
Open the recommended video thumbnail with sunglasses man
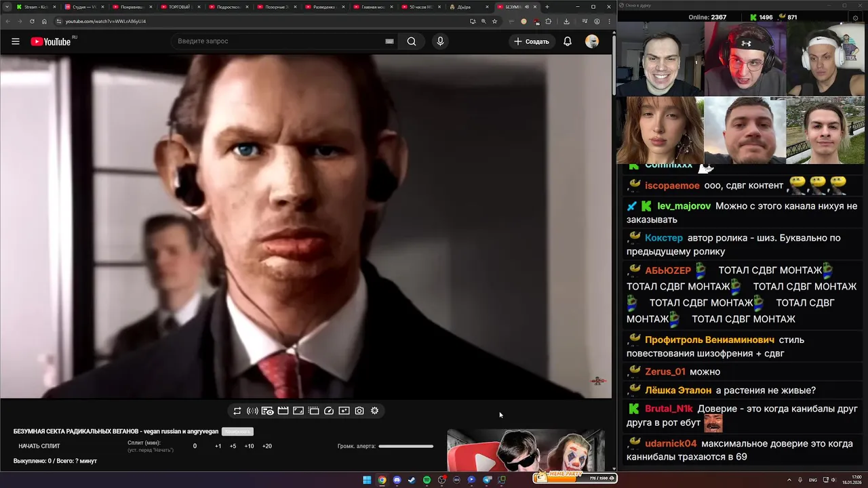[526, 449]
